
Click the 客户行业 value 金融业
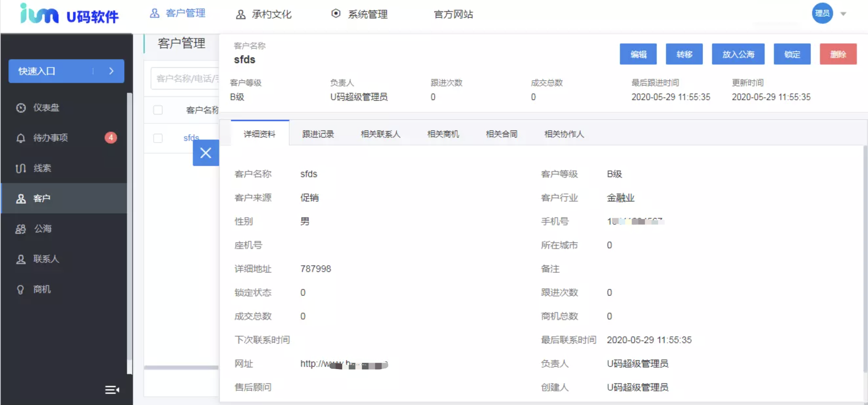(x=620, y=198)
